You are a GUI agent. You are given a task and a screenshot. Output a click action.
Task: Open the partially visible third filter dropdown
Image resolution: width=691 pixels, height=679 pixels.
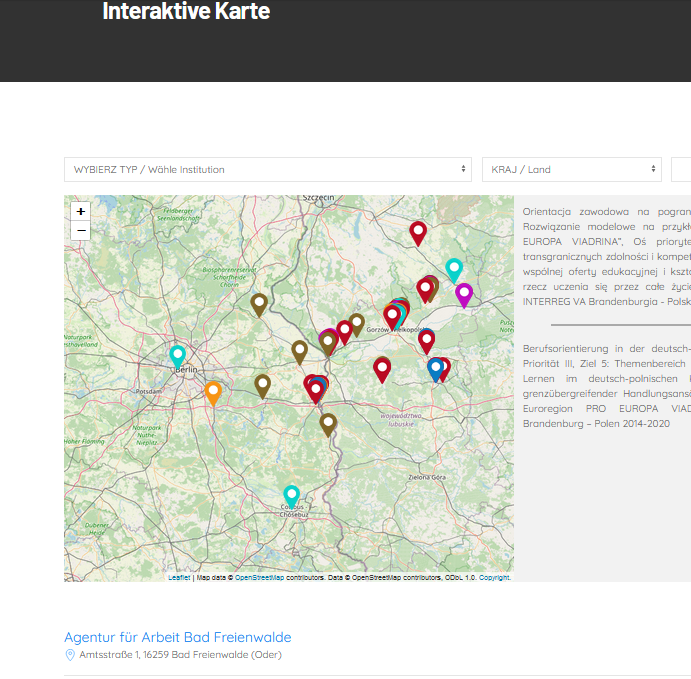681,170
